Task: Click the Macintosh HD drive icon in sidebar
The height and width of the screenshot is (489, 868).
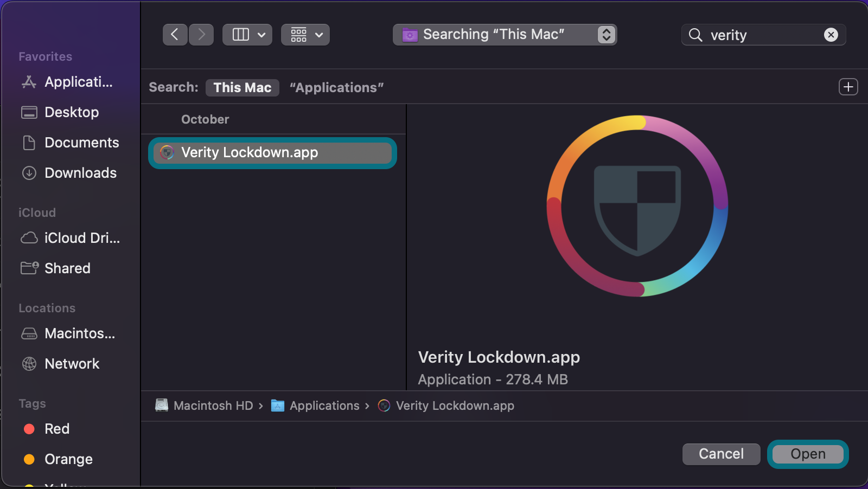Action: click(29, 333)
